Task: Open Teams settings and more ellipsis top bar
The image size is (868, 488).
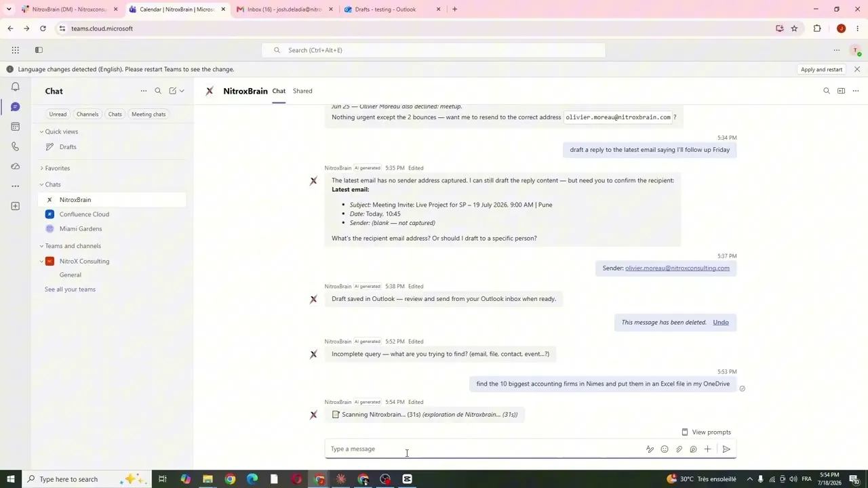Action: 837,49
